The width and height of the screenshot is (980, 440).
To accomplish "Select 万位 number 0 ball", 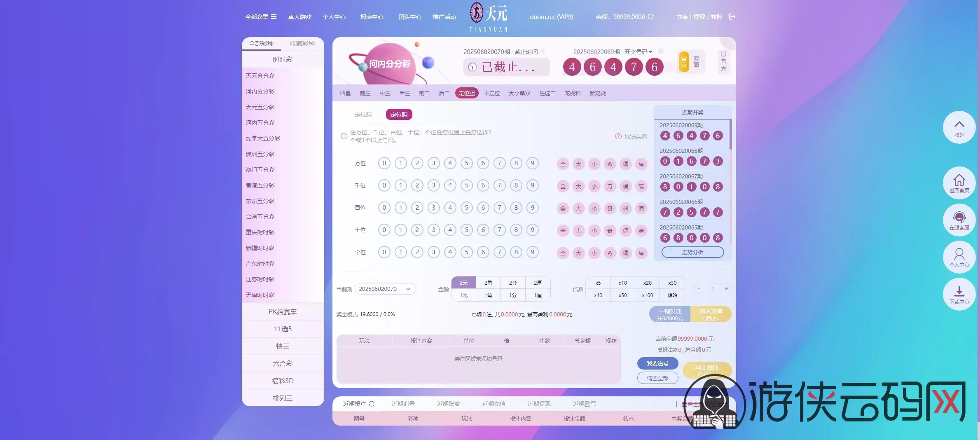I will [384, 163].
